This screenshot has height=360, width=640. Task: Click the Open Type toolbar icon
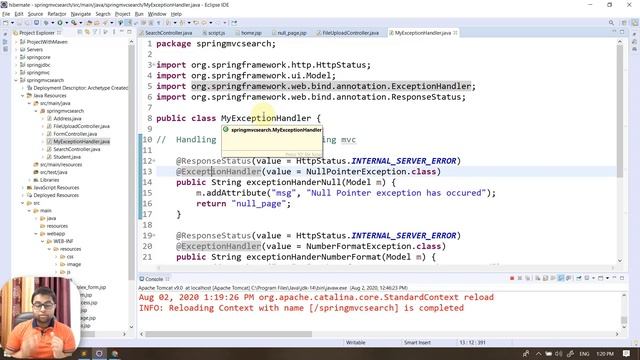[x=89, y=23]
